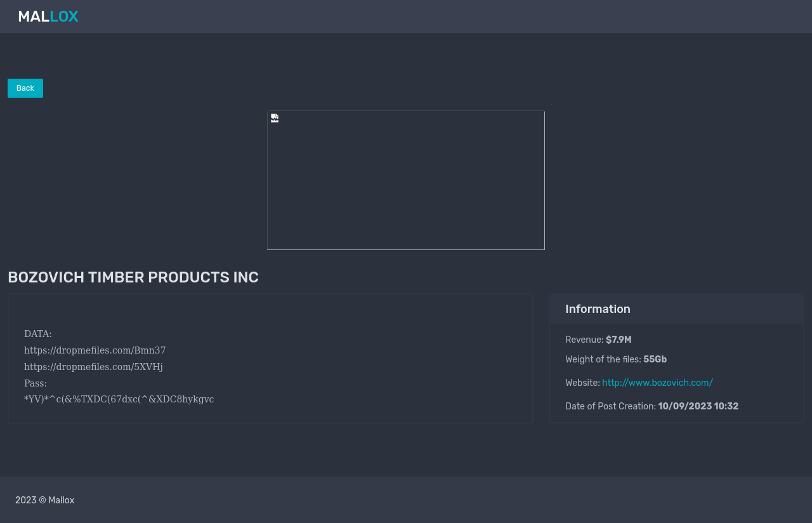
Task: Click the Back button
Action: coord(25,88)
